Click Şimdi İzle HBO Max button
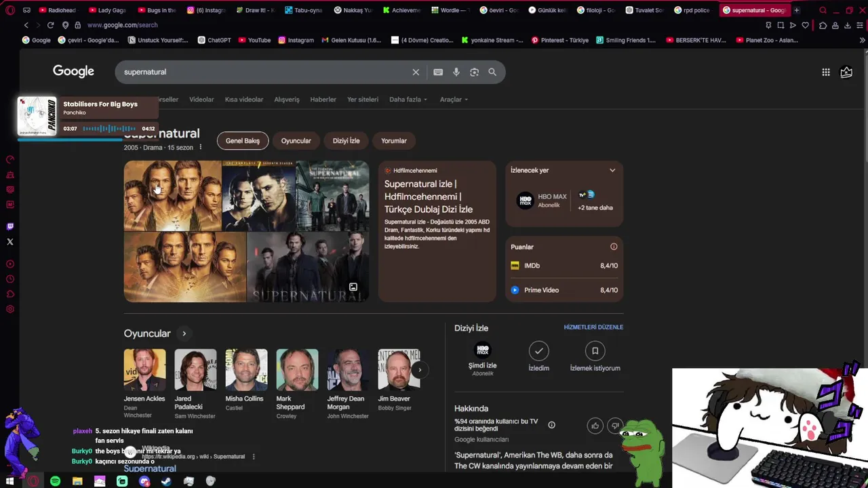 point(483,359)
